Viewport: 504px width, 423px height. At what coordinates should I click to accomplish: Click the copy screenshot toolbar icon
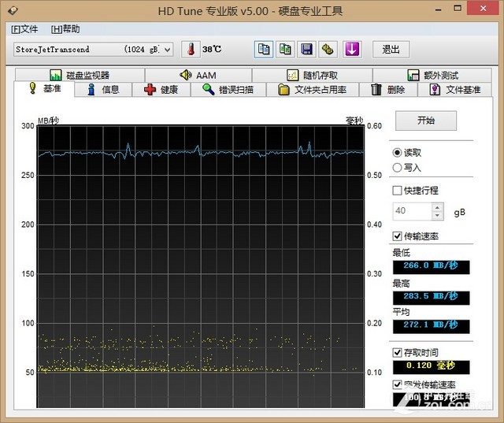[285, 50]
